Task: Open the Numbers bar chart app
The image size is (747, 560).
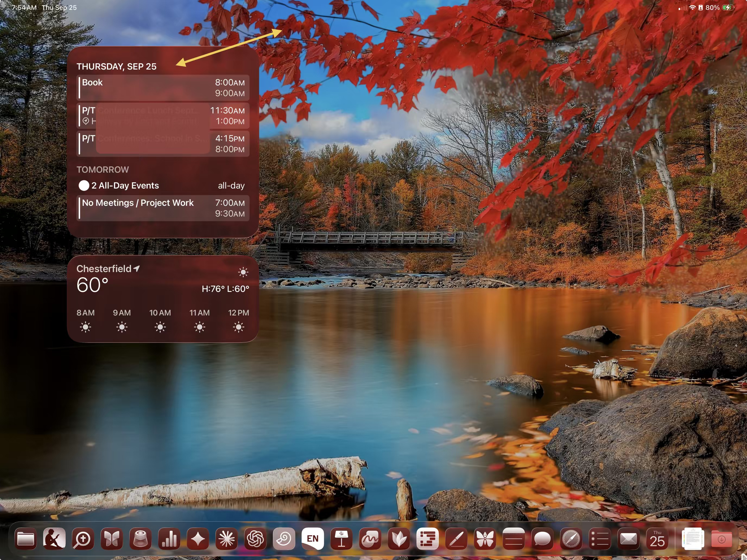Action: click(x=169, y=539)
